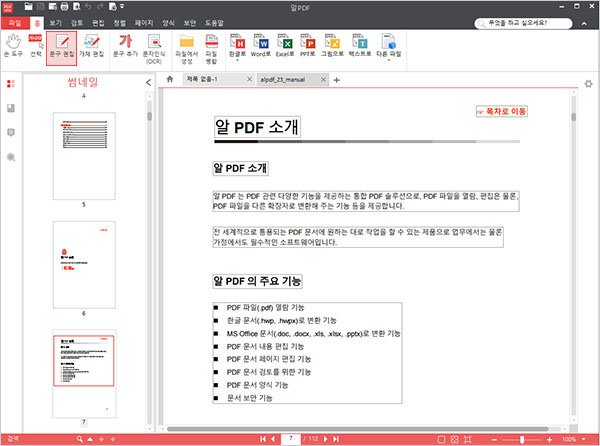Switch to the Review (검토) ribbon tab

pyautogui.click(x=77, y=23)
